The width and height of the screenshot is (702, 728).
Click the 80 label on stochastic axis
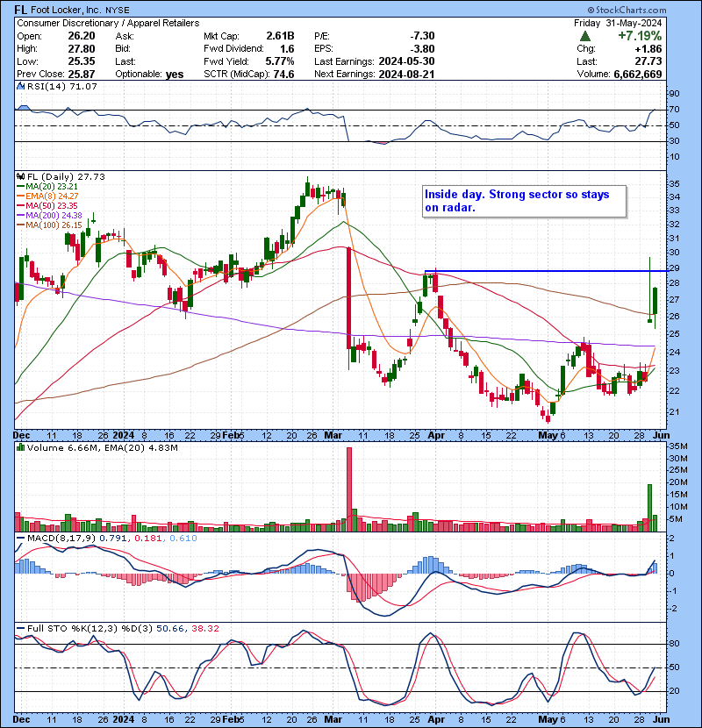(674, 644)
